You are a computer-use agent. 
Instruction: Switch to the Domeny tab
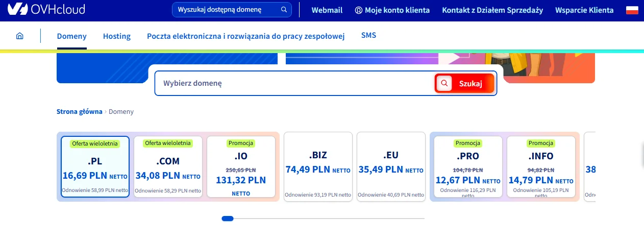point(72,36)
